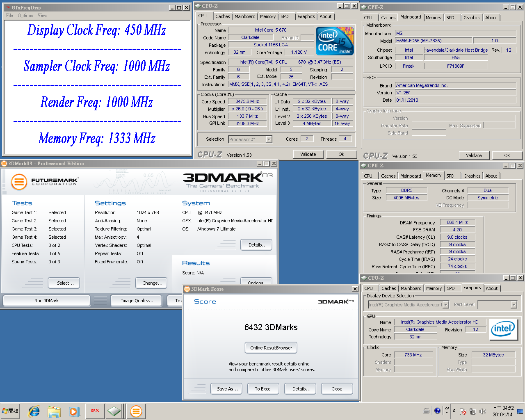This screenshot has width=525, height=420.
Task: Click the 6432 3DMarks score text
Action: (271, 327)
